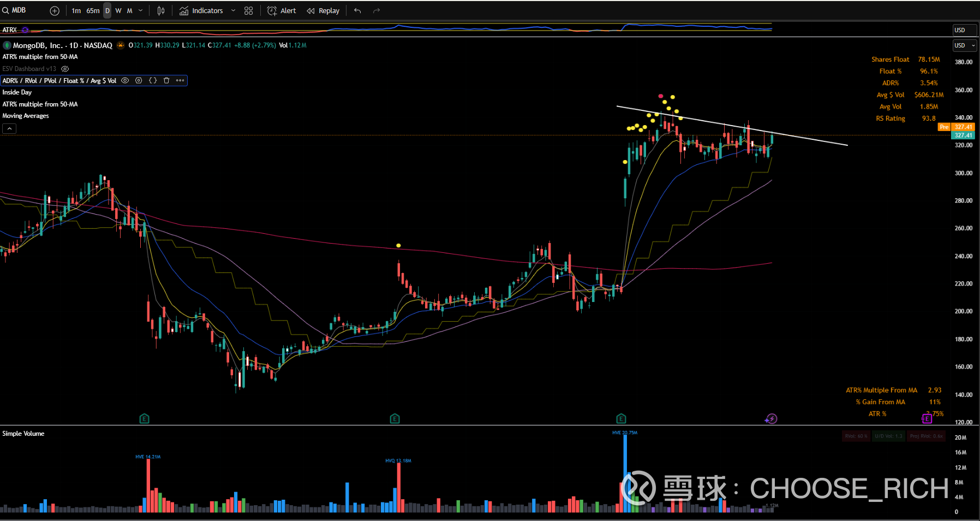Undo the last chart action
The height and width of the screenshot is (521, 980).
tap(357, 11)
